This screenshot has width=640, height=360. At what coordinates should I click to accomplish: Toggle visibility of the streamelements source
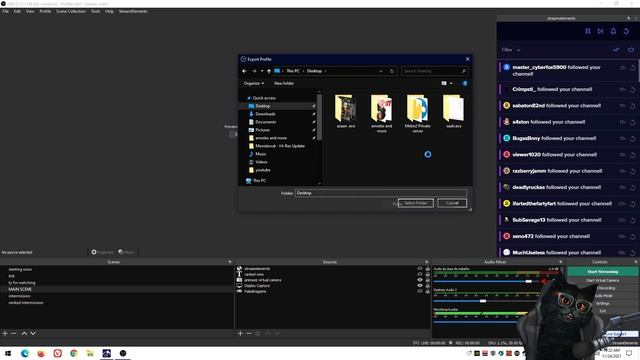tap(420, 269)
